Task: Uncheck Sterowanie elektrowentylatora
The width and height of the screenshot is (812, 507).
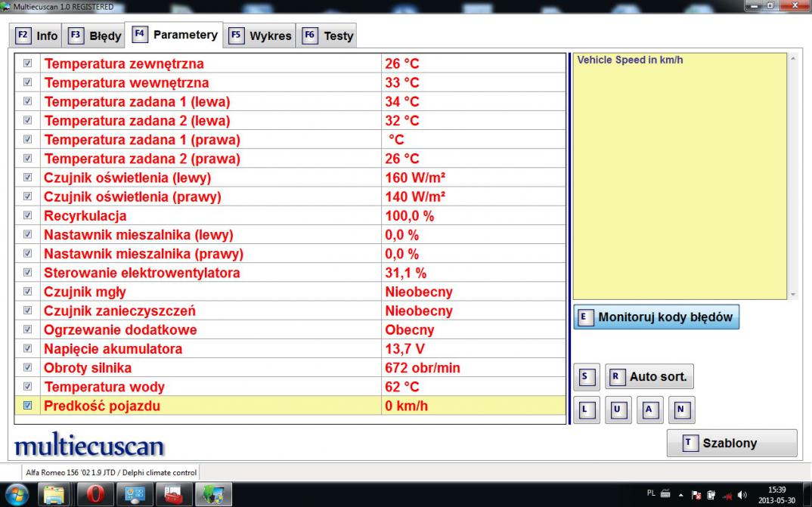Action: coord(27,272)
